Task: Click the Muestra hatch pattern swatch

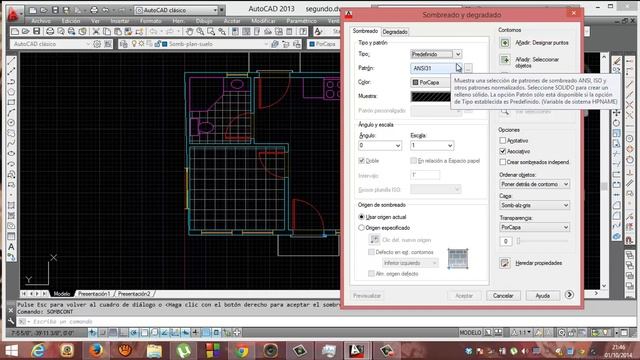Action: pyautogui.click(x=431, y=96)
